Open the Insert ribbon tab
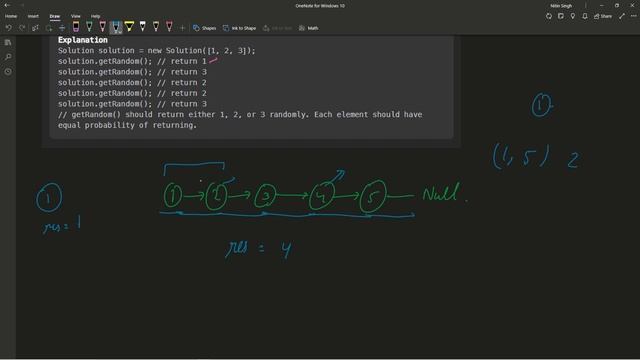Viewport: 640px width, 360px height. (33, 16)
